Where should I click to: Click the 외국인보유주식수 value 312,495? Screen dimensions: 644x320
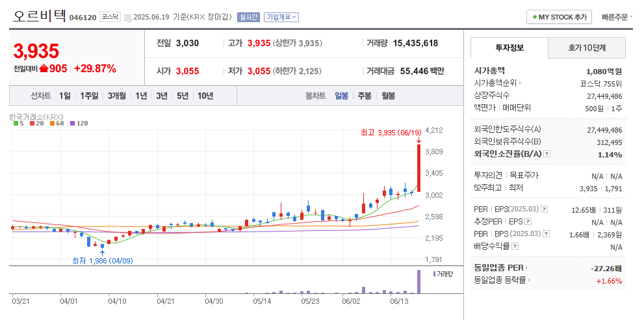[x=609, y=142]
